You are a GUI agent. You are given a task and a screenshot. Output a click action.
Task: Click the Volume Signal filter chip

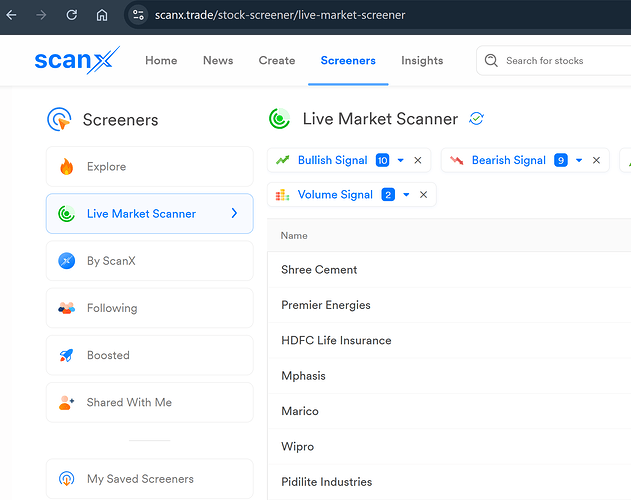click(x=352, y=195)
